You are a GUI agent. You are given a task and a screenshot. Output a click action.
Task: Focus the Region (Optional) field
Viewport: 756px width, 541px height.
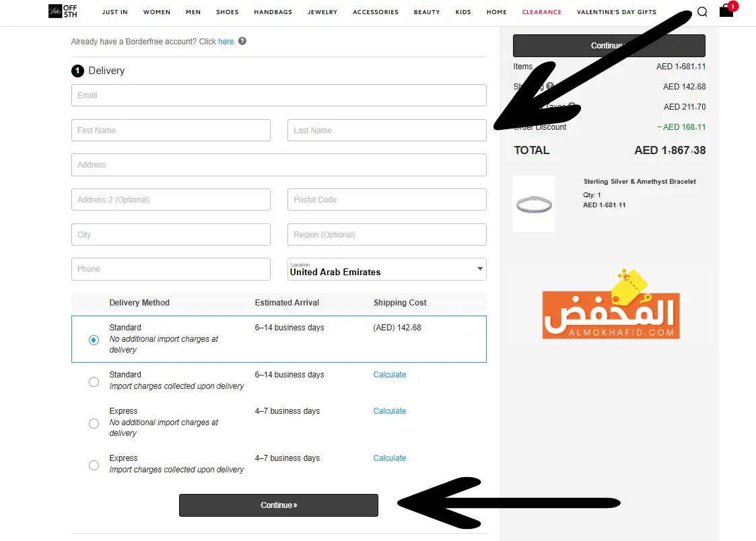pos(386,235)
